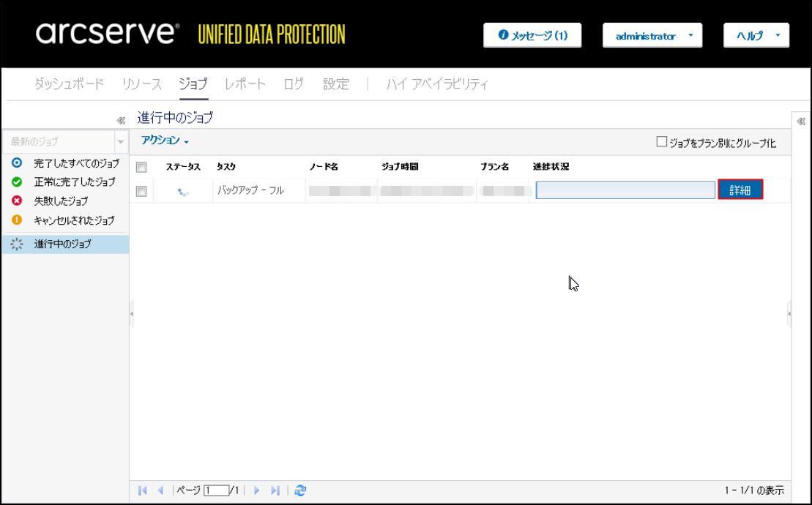
Task: Expand the right panel with double-arrow icon
Action: (x=801, y=121)
